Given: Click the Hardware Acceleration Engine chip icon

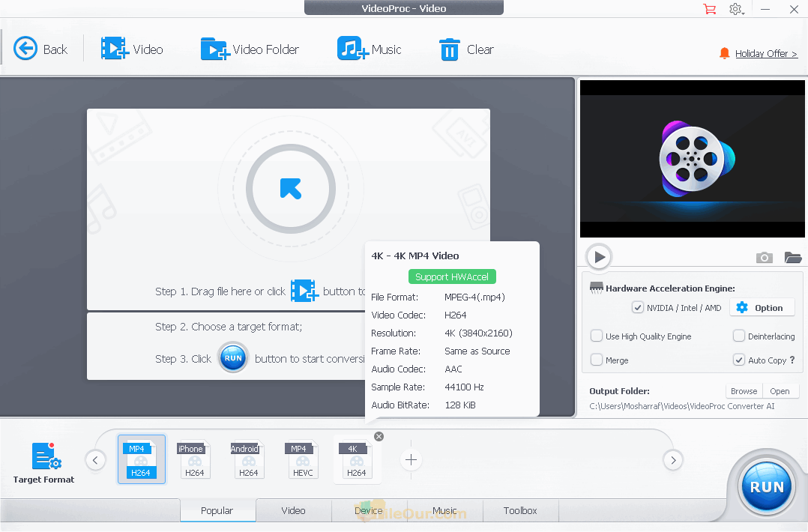Looking at the screenshot, I should [x=596, y=288].
